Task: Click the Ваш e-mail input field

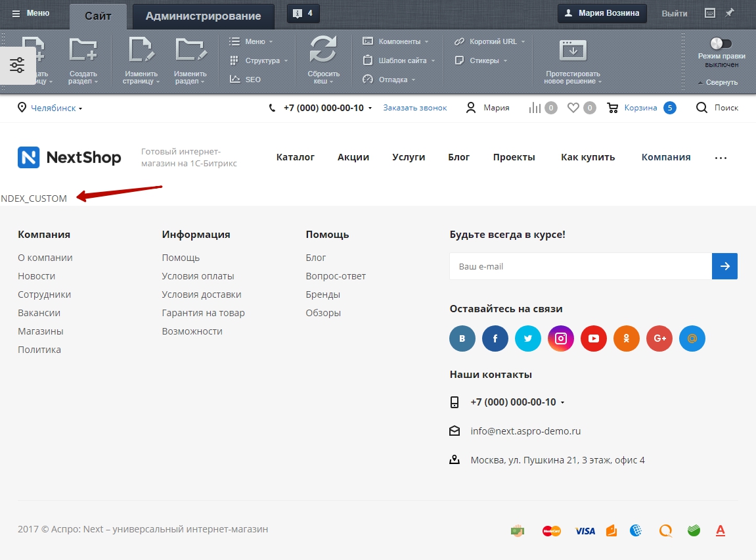Action: 581,266
